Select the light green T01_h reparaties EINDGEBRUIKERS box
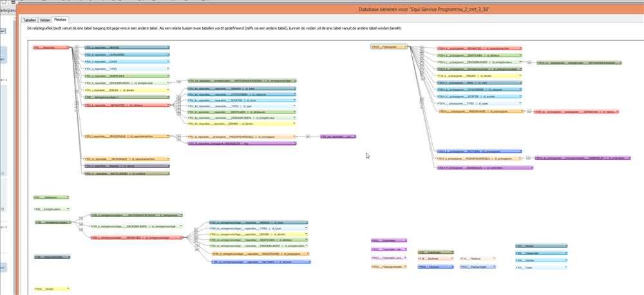This screenshot has width=644, height=295. 128,83
